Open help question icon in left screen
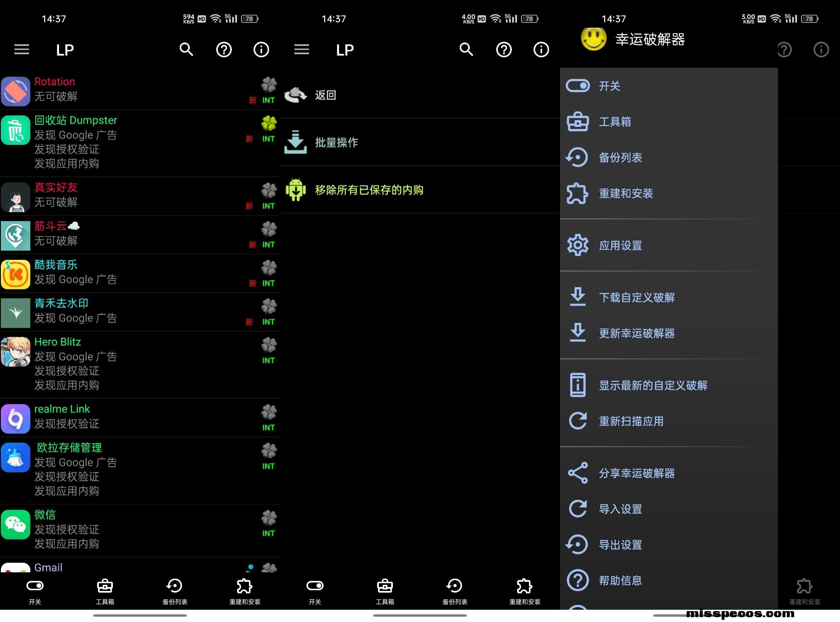The height and width of the screenshot is (622, 840). coord(224,49)
